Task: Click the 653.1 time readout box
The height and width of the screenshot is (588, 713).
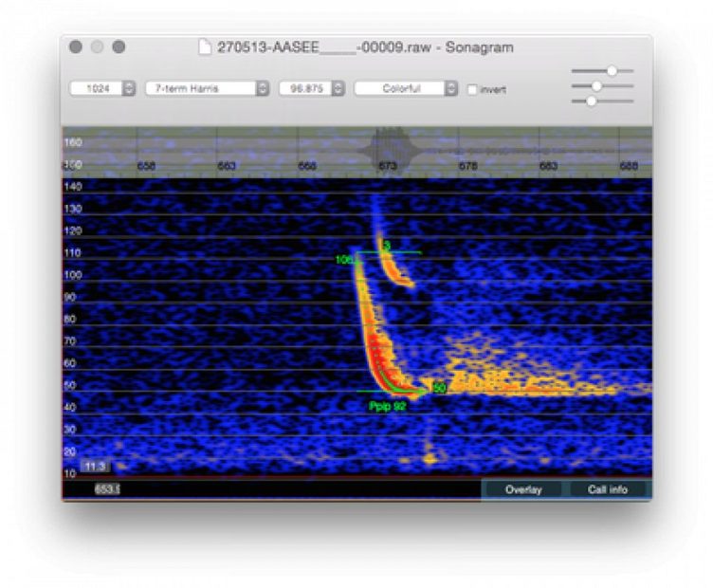Action: tap(105, 489)
